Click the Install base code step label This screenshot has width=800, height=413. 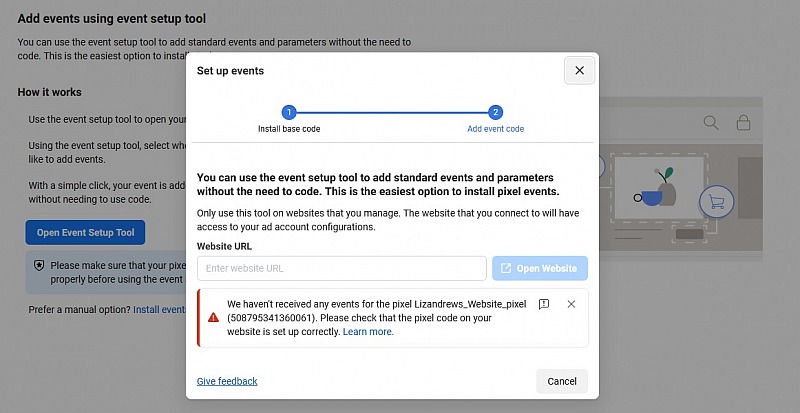tap(289, 129)
